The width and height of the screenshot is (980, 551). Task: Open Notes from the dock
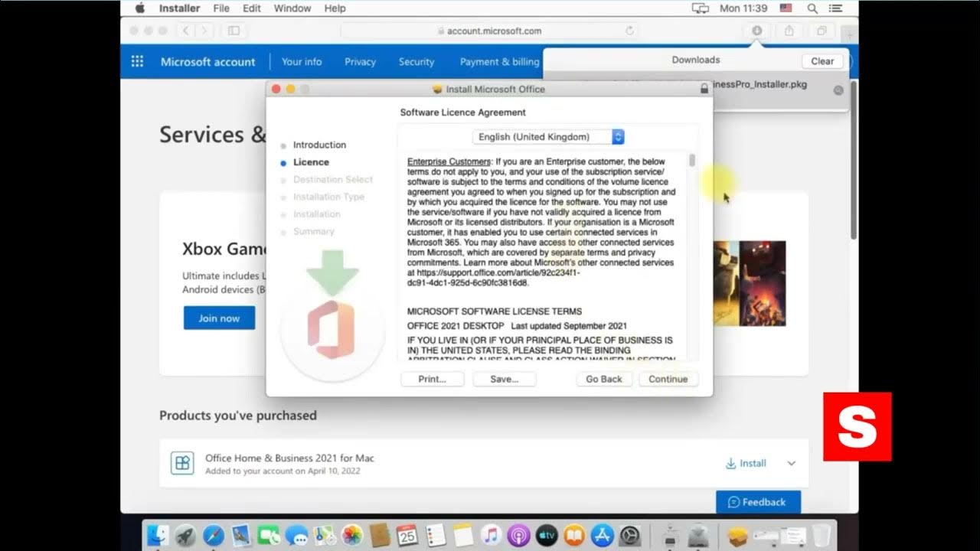click(462, 535)
